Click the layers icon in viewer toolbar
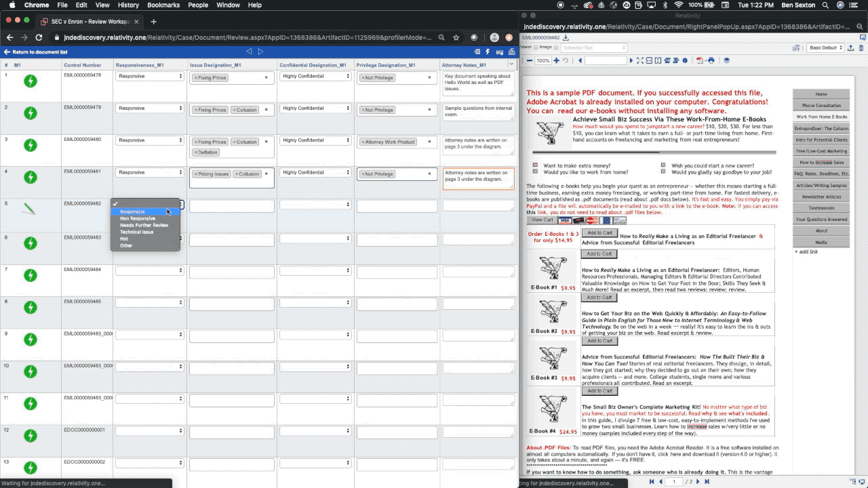The height and width of the screenshot is (488, 868). click(x=727, y=60)
